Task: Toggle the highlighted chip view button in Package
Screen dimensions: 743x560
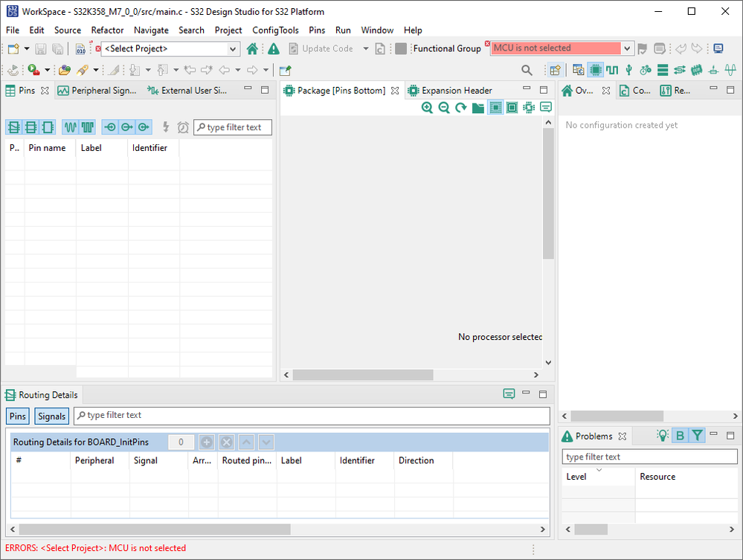Action: coord(495,108)
